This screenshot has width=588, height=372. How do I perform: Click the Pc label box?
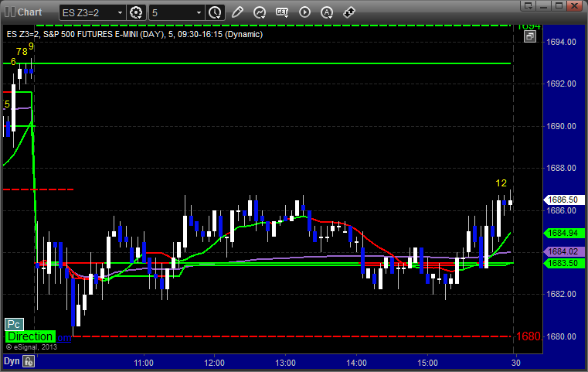[14, 324]
